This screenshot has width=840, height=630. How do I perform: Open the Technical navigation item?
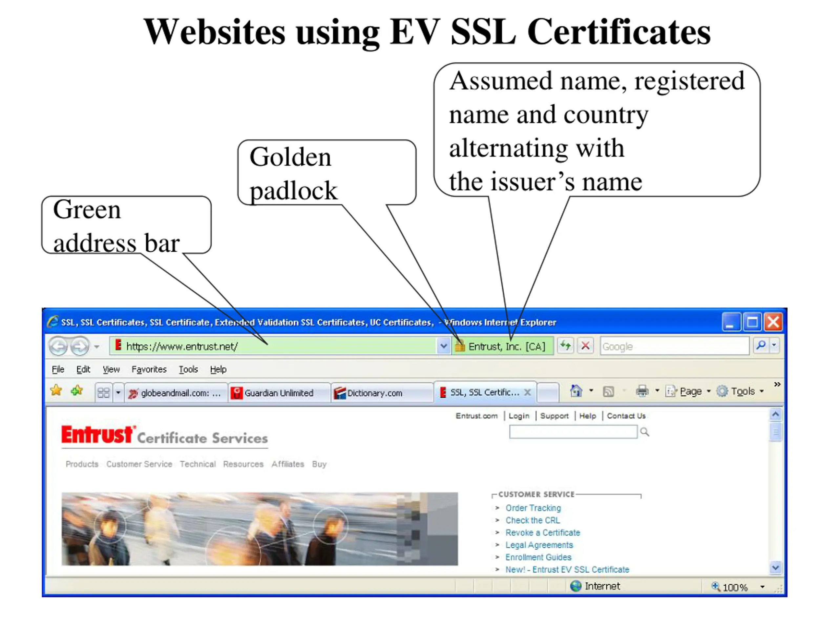(198, 464)
